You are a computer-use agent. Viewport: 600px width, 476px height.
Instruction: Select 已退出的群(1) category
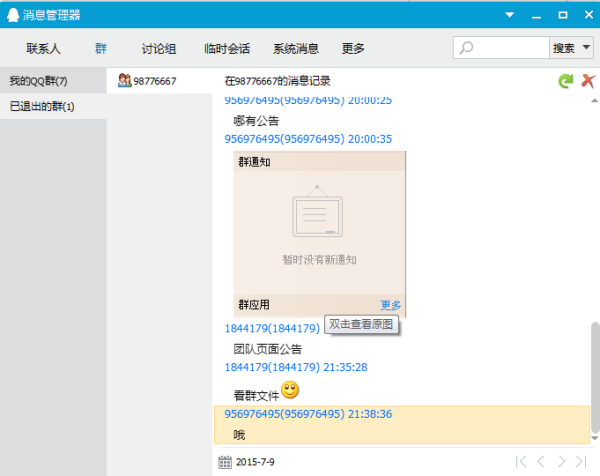[x=53, y=106]
